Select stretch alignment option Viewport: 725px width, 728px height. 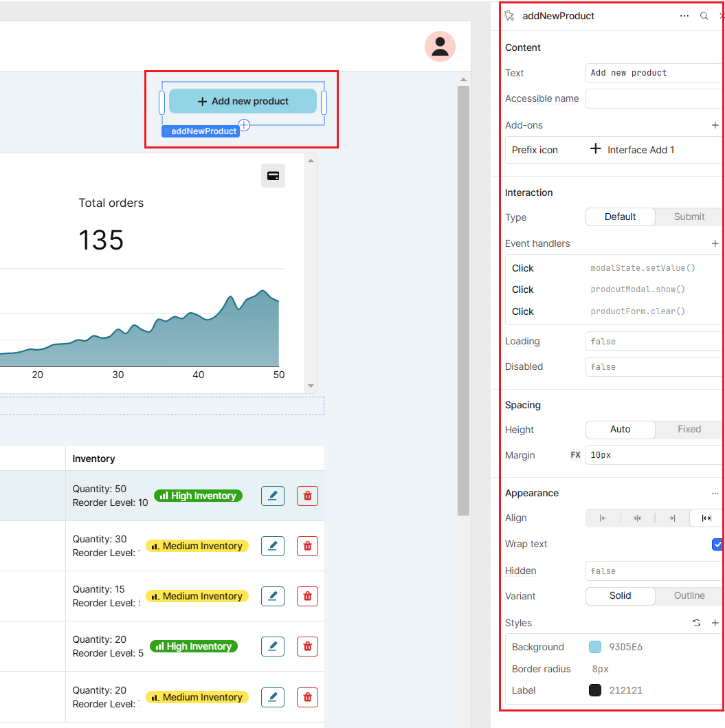pos(706,518)
